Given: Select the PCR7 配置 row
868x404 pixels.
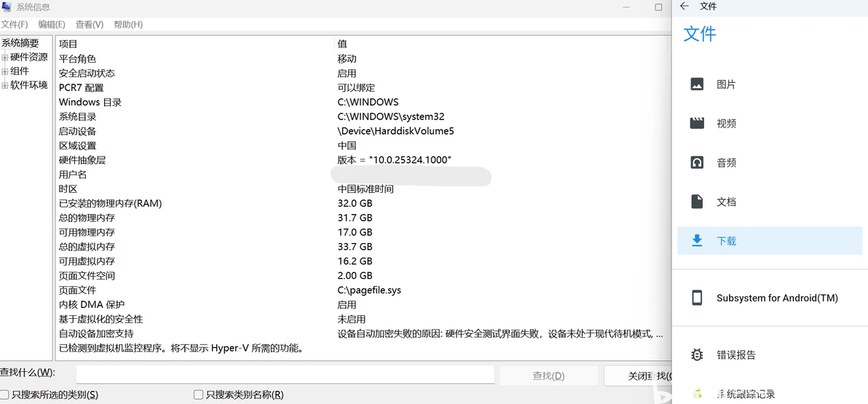Looking at the screenshot, I should point(362,87).
